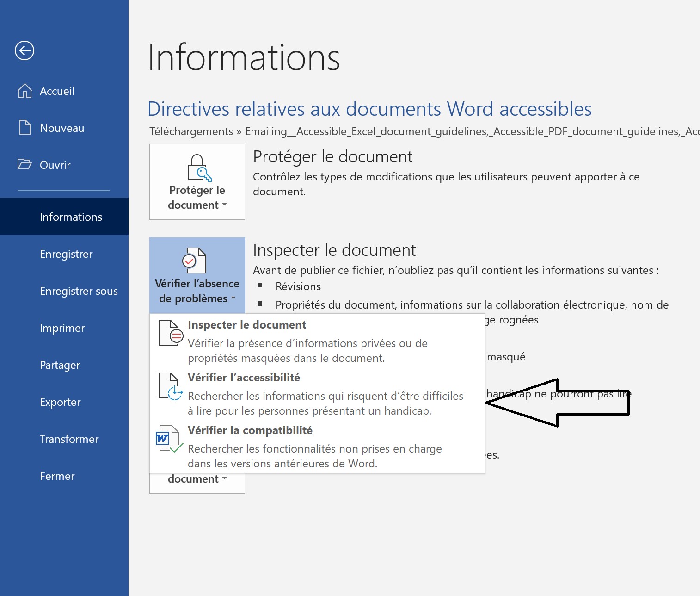This screenshot has height=596, width=700.
Task: Choose Vérifier l'accessibilité option
Action: (244, 377)
